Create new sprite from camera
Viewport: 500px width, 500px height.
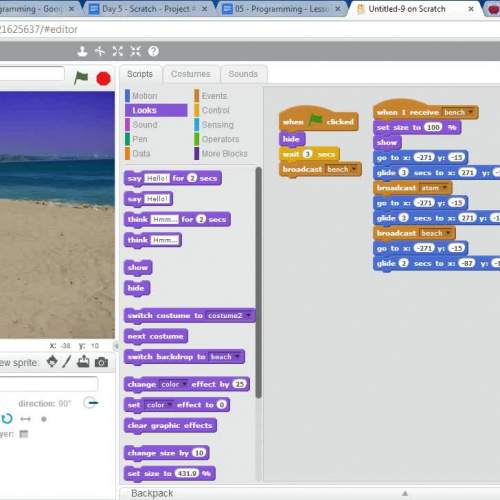click(x=101, y=362)
